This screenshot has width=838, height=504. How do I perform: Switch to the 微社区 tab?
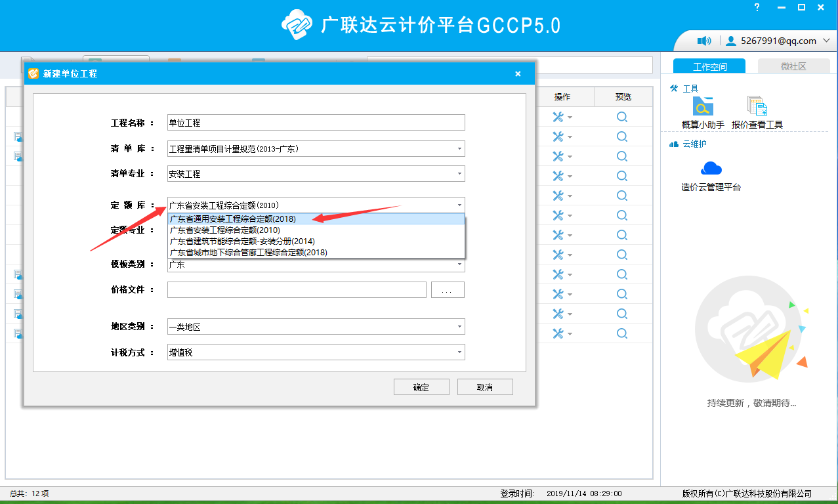click(x=793, y=66)
